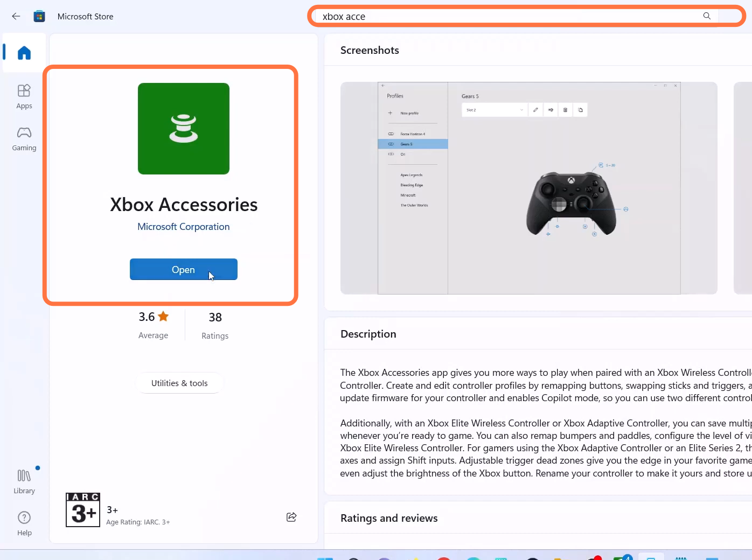Viewport: 752px width, 560px height.
Task: Click the Average label under rating
Action: pyautogui.click(x=153, y=335)
